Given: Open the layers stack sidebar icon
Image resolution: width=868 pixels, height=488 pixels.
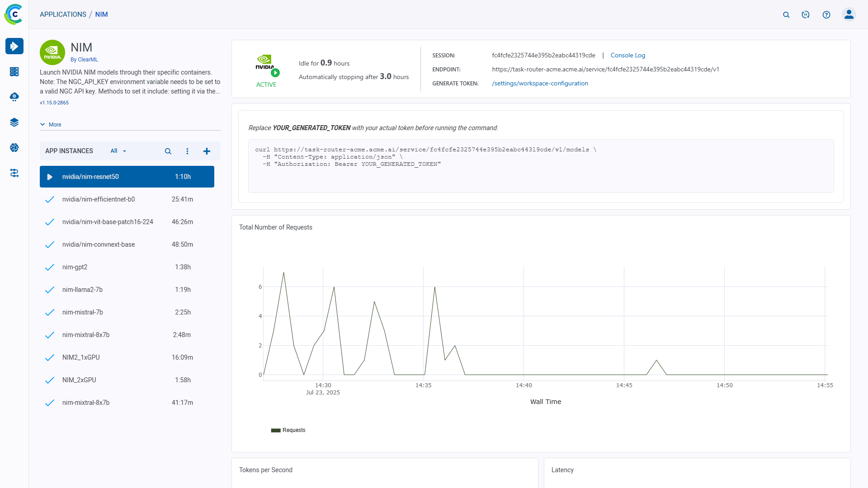Looking at the screenshot, I should coord(14,122).
